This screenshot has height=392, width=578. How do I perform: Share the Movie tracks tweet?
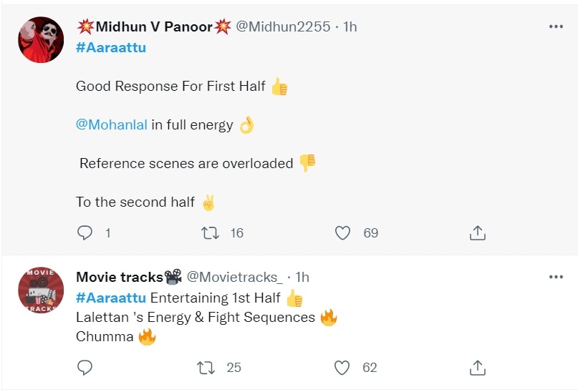(478, 368)
